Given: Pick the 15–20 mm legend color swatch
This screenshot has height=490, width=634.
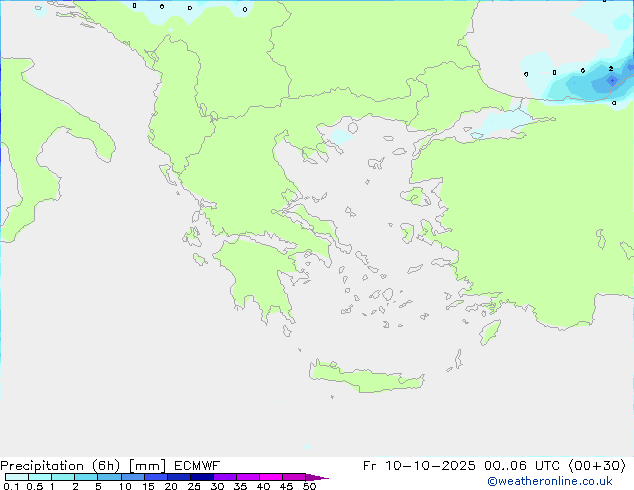Looking at the screenshot, I should (x=156, y=477).
